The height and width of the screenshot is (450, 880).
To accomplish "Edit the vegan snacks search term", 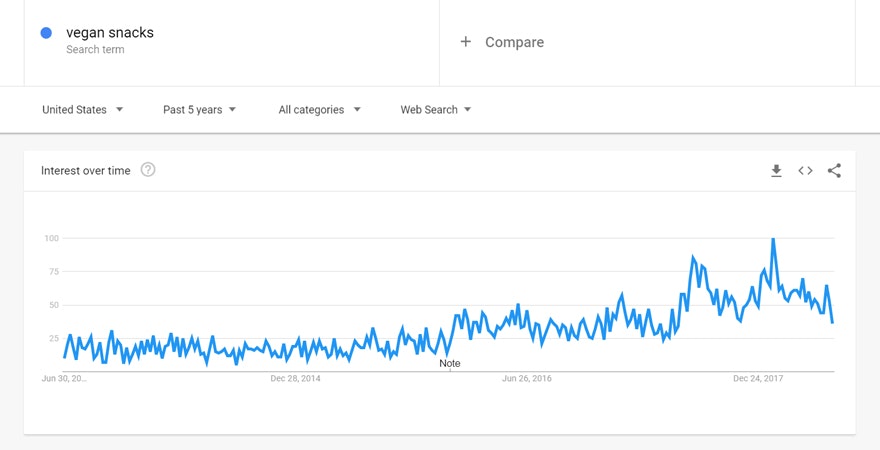I will coord(110,33).
